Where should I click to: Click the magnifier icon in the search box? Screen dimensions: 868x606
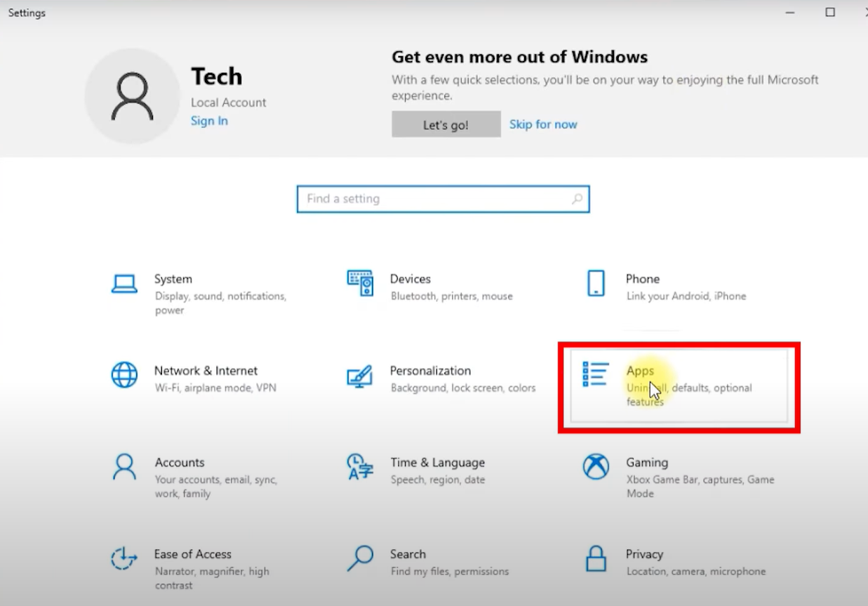point(577,199)
